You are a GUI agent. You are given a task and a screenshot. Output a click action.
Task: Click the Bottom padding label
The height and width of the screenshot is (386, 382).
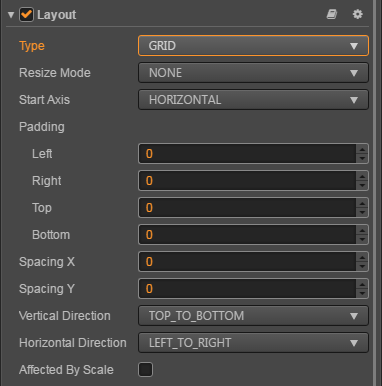51,235
